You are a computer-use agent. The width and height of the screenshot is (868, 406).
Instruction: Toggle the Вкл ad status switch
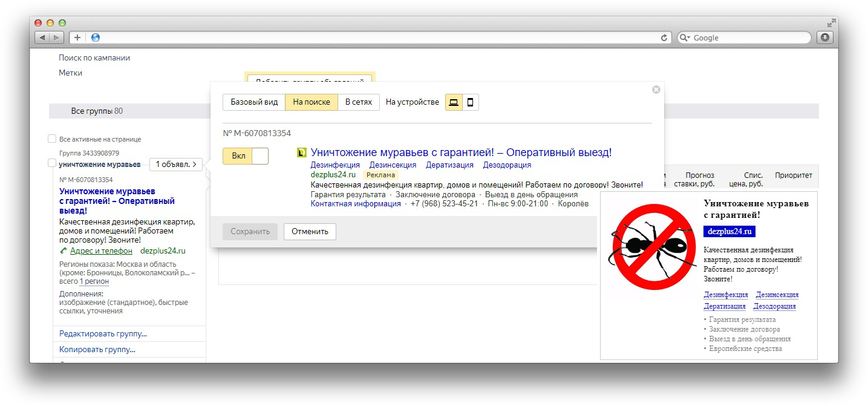click(245, 156)
